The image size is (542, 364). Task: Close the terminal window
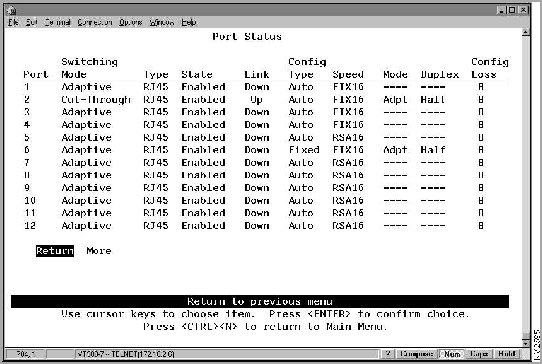pos(523,10)
